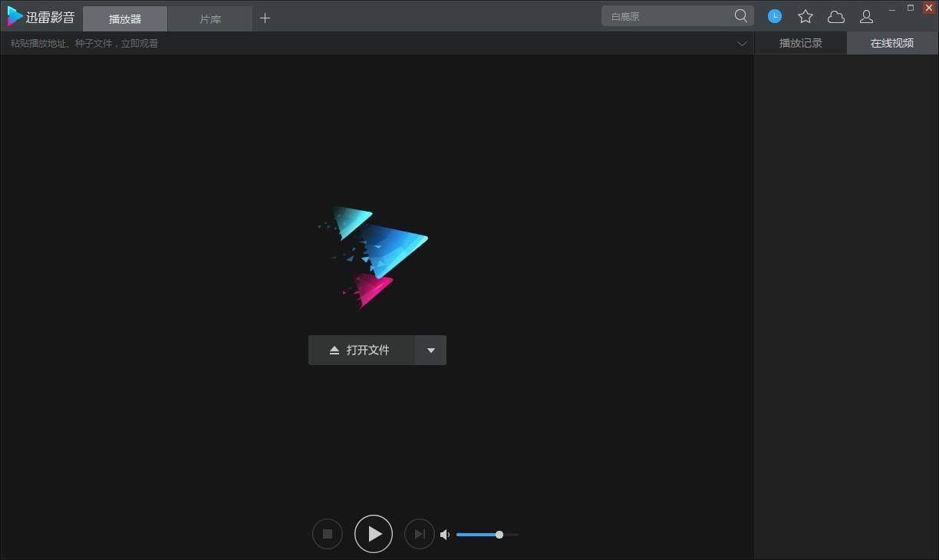Viewport: 939px width, 560px height.
Task: Open the blue clock history icon
Action: (x=775, y=16)
